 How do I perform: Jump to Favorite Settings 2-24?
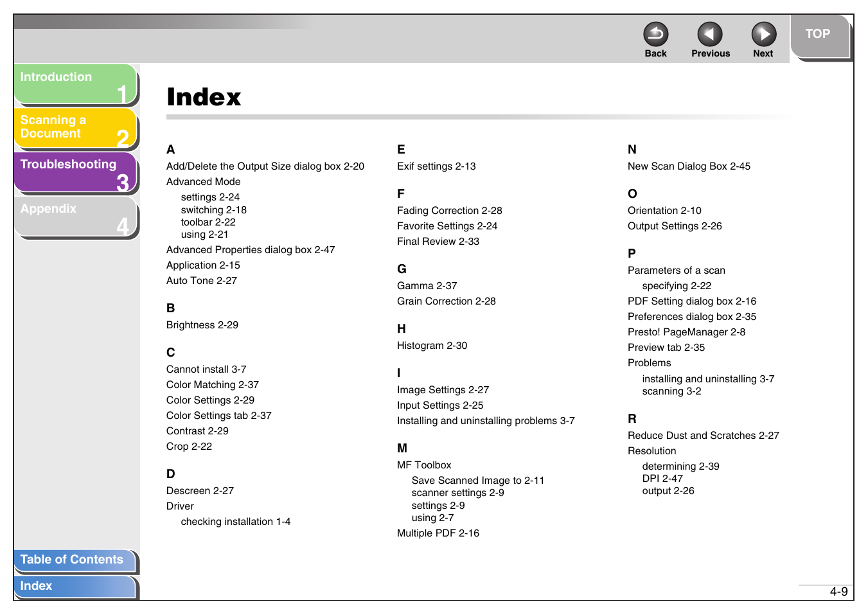pos(447,226)
